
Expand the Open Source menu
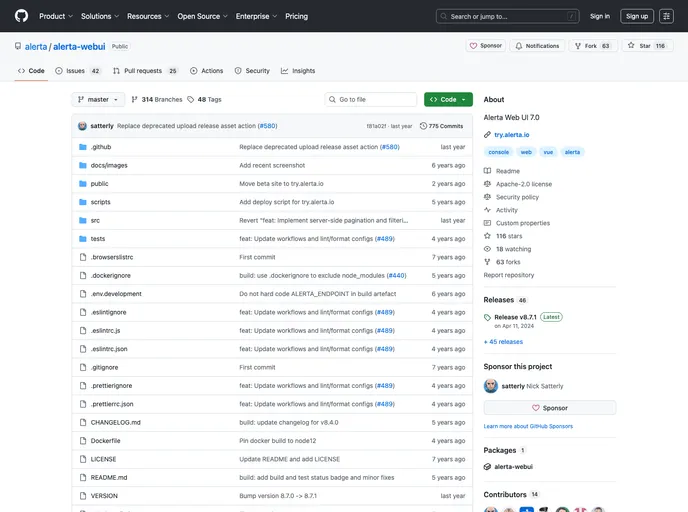pyautogui.click(x=202, y=16)
